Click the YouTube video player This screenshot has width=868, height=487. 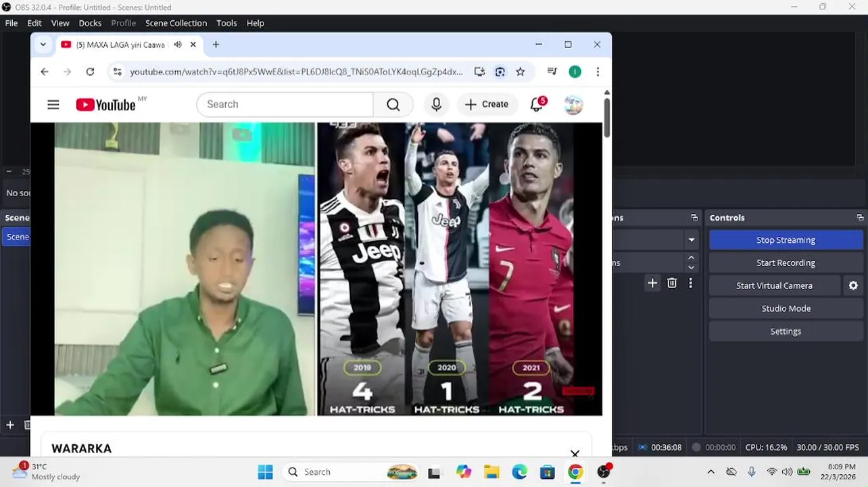(316, 269)
